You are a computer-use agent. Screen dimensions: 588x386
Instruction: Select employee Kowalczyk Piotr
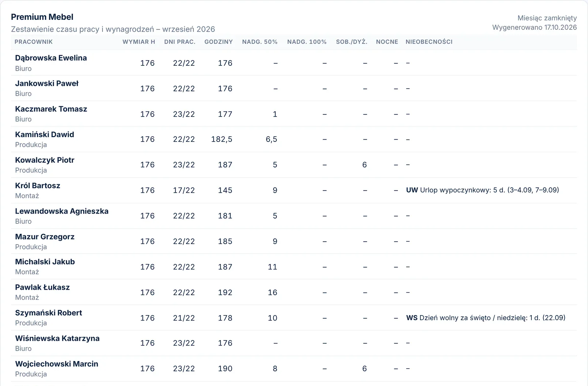point(44,160)
